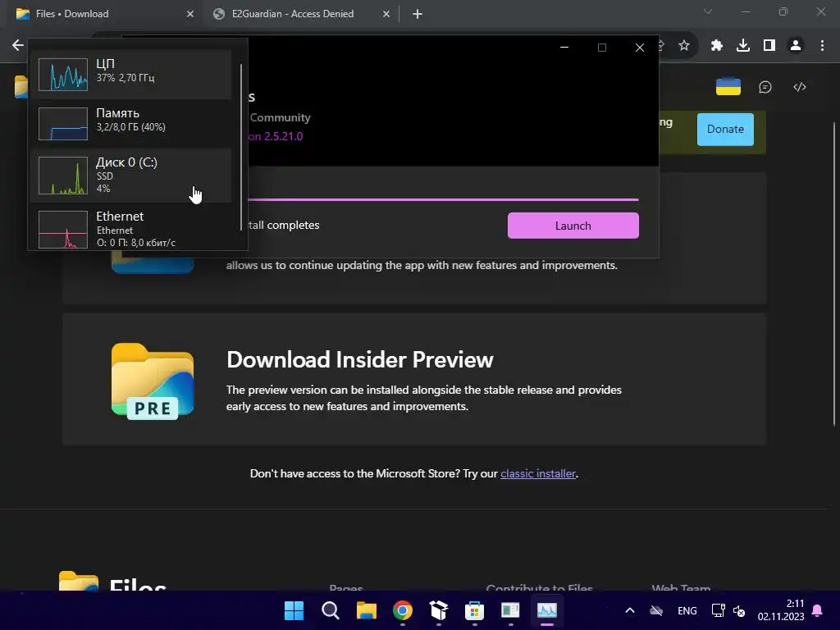Screen dimensions: 840x630
Task: Open the classic installer link
Action: tap(538, 473)
